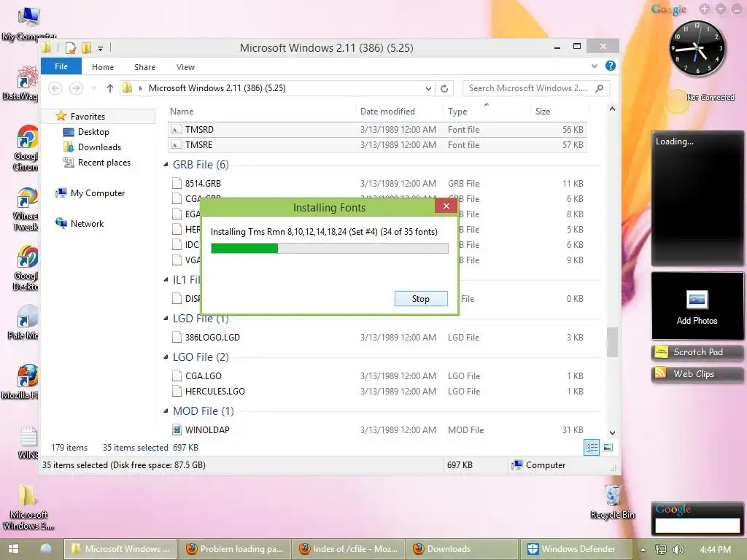Refresh the folder view

[x=444, y=88]
